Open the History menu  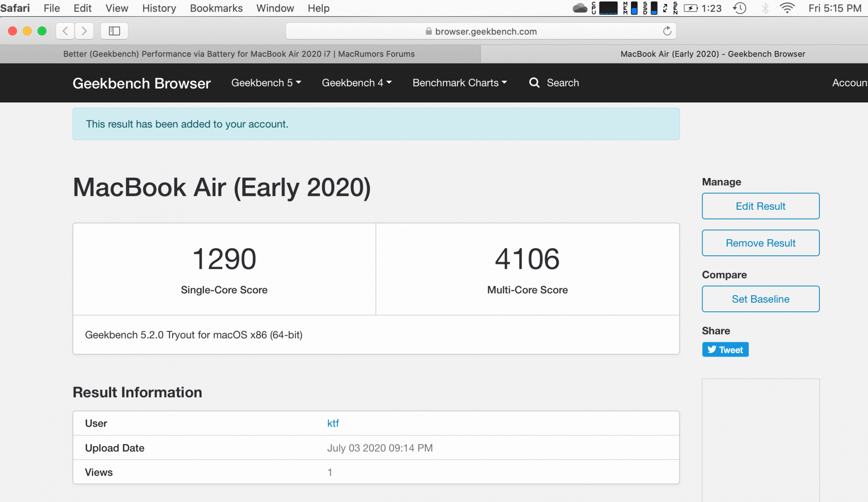159,8
